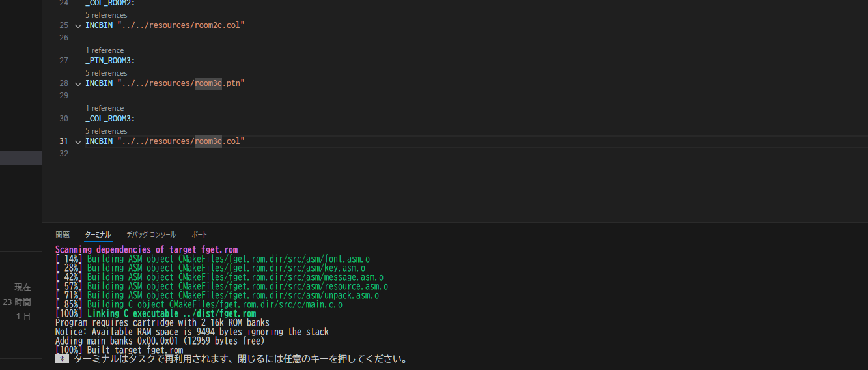Select the 23 時間 timeline entry
Image resolution: width=868 pixels, height=370 pixels.
coord(17,302)
